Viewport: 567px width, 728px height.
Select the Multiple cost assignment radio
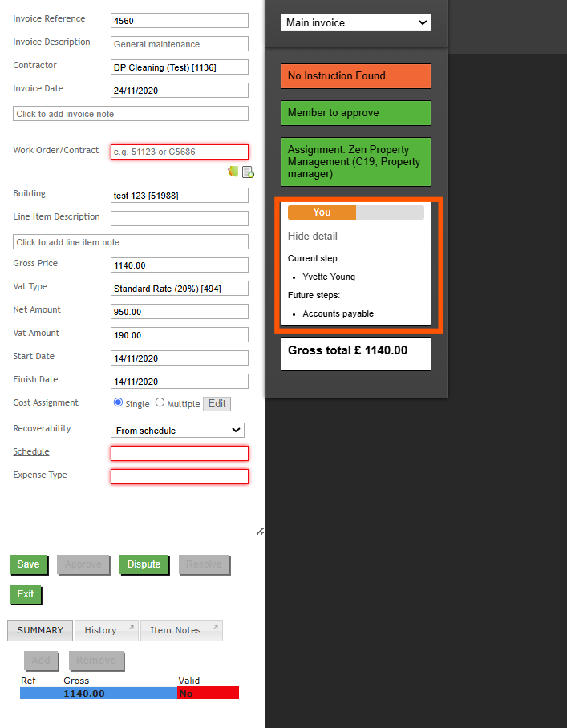coord(160,402)
